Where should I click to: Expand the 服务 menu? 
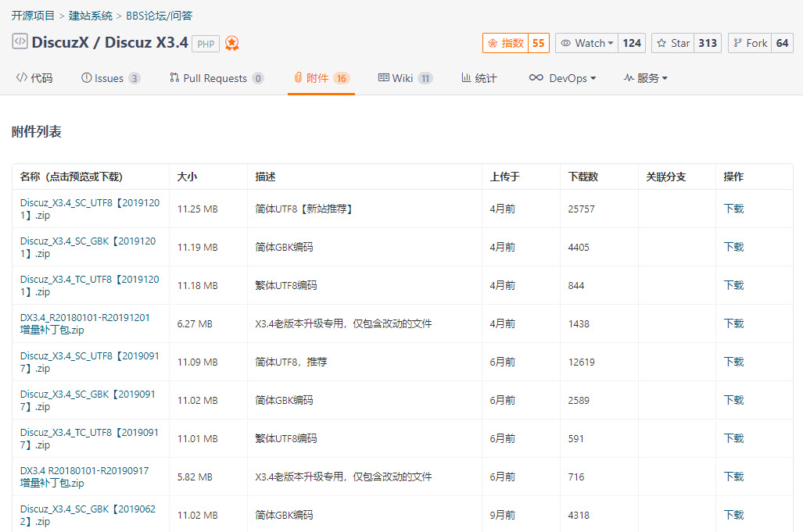(646, 77)
